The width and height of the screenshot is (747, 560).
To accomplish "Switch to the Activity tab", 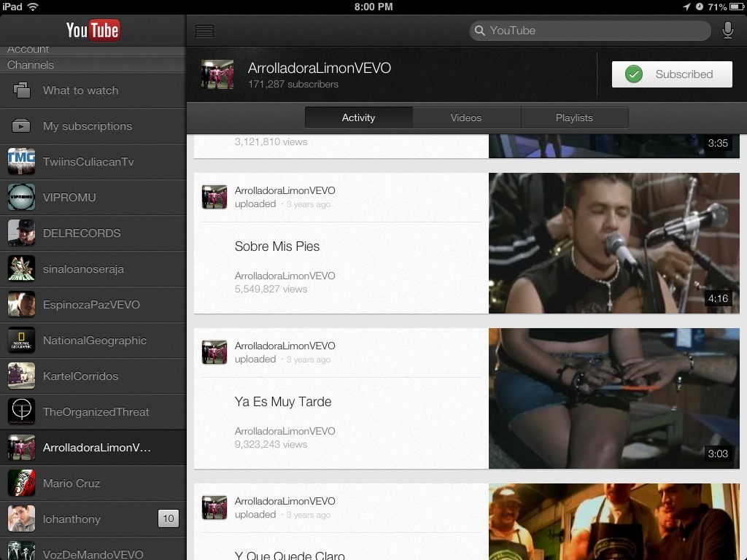I will point(359,117).
